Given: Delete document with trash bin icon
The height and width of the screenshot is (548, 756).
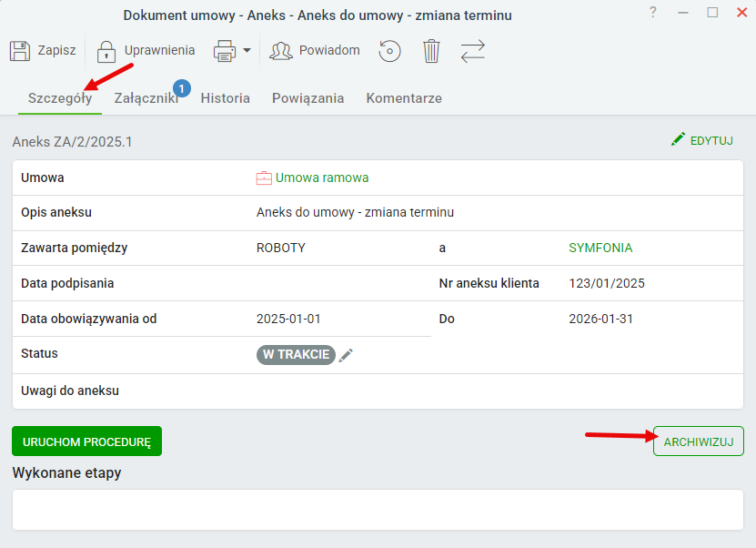Looking at the screenshot, I should pyautogui.click(x=431, y=51).
